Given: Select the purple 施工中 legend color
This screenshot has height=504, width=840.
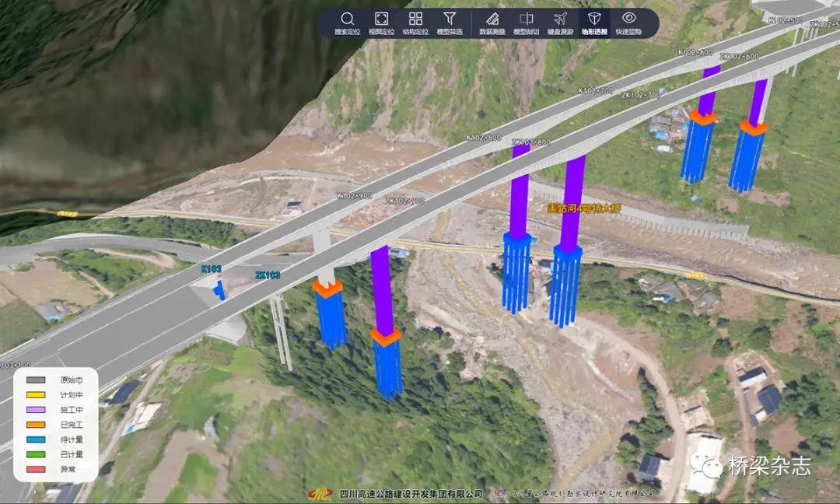Looking at the screenshot, I should coord(35,410).
